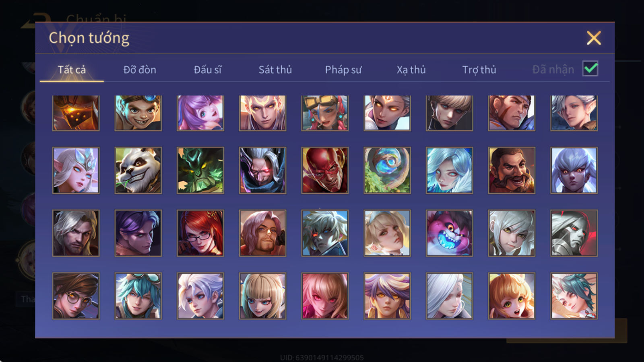Viewport: 644px width, 362px height.
Task: Toggle the Đã nhận checkbox
Action: pyautogui.click(x=590, y=68)
